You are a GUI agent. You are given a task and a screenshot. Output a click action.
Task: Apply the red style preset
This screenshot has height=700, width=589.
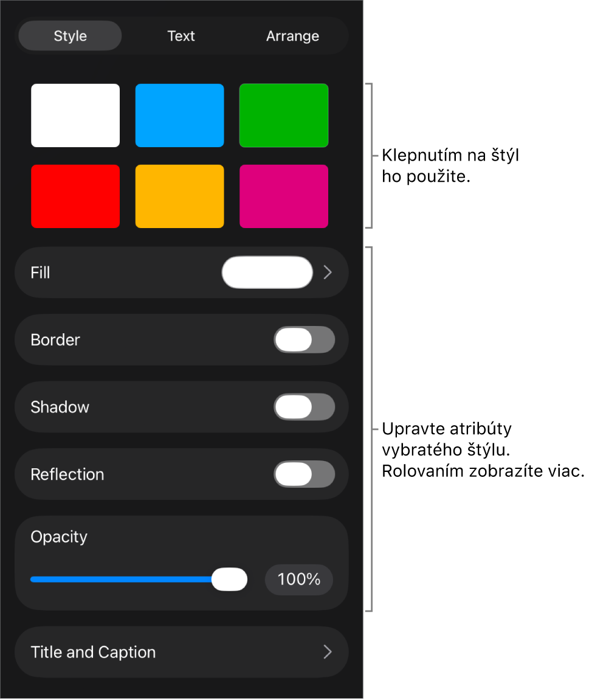pos(75,196)
